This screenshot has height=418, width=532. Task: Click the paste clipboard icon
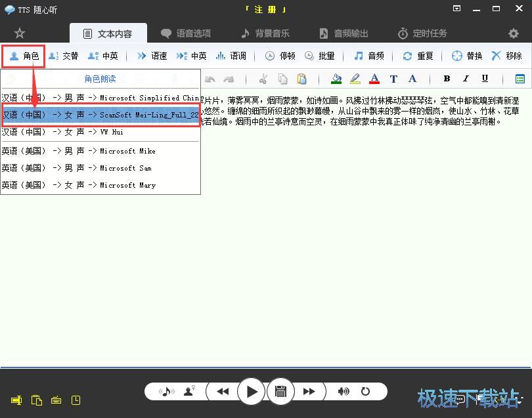(301, 79)
